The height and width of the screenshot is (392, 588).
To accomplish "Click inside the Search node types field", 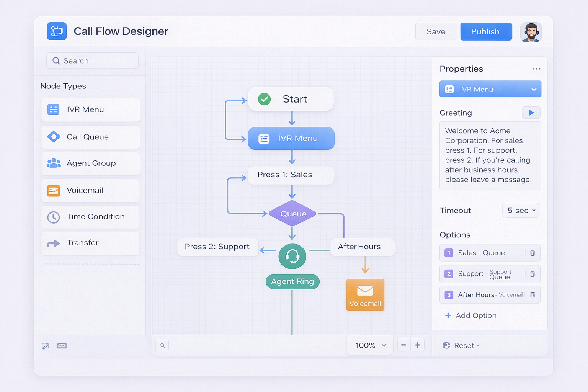I will 92,60.
